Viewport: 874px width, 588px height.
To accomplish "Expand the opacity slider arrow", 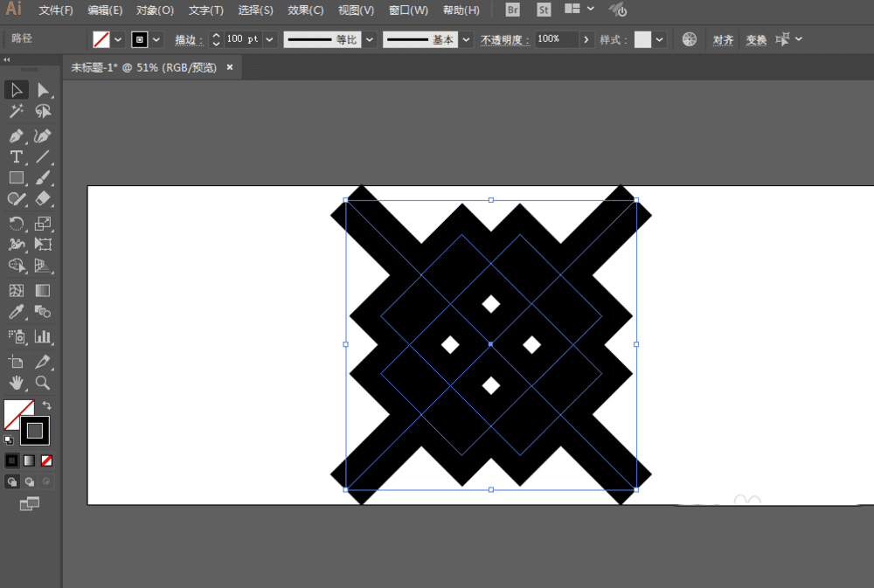I will 586,39.
